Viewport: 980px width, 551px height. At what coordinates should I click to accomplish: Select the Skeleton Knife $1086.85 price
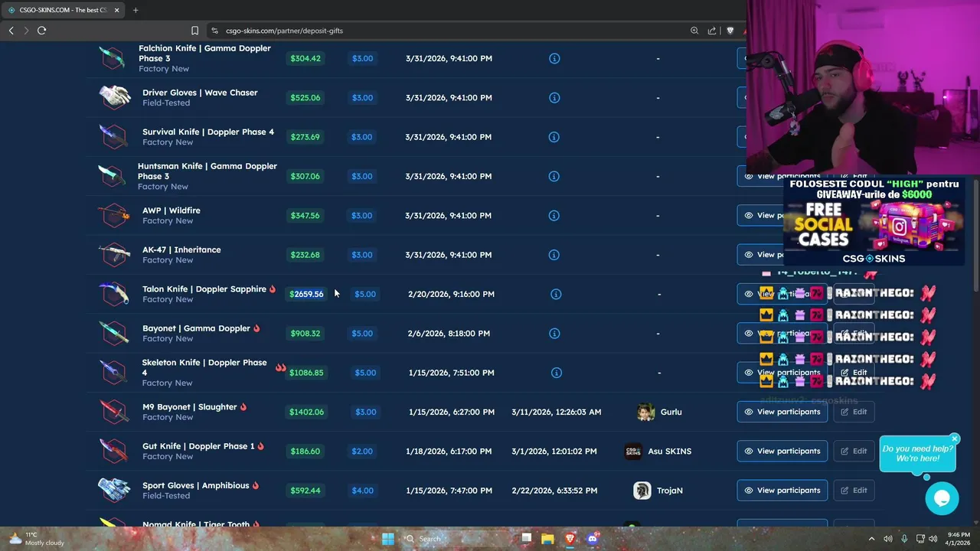306,373
